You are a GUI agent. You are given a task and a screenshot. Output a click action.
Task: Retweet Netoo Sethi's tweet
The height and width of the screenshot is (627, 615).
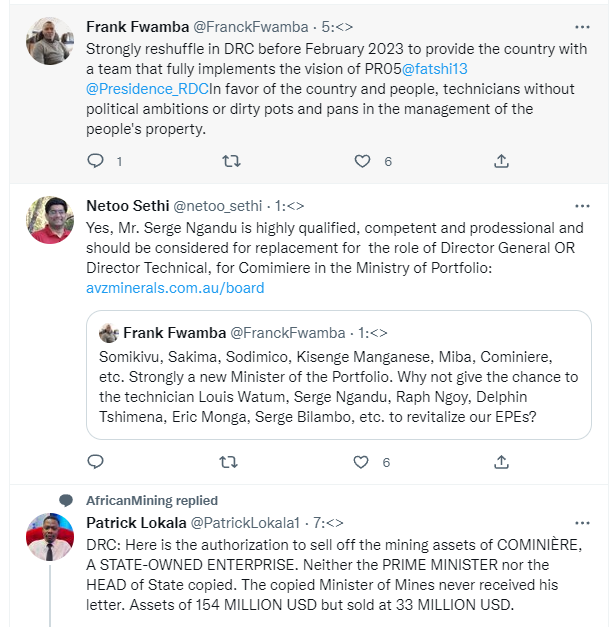click(230, 462)
